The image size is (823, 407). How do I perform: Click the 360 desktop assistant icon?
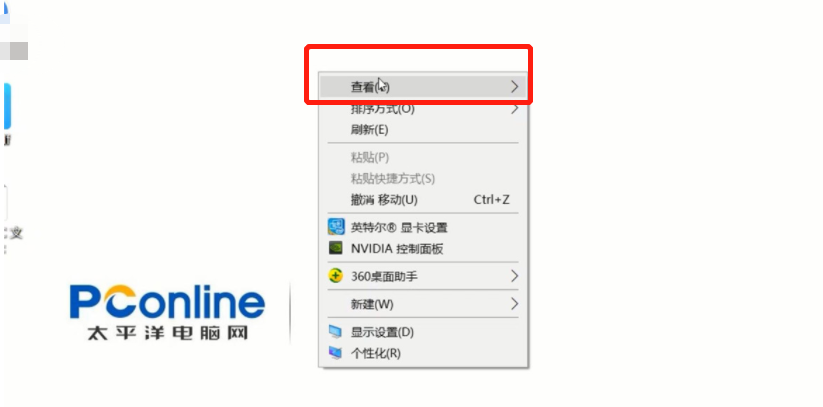click(x=335, y=276)
